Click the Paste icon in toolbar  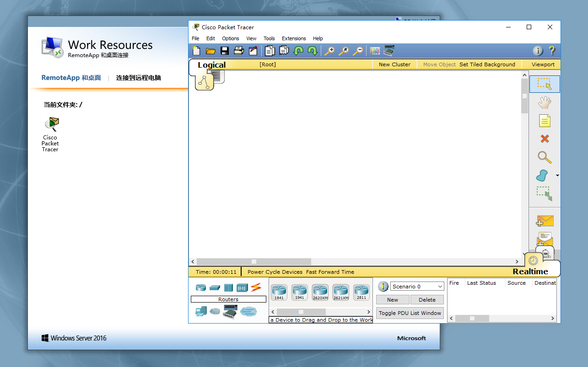click(284, 51)
